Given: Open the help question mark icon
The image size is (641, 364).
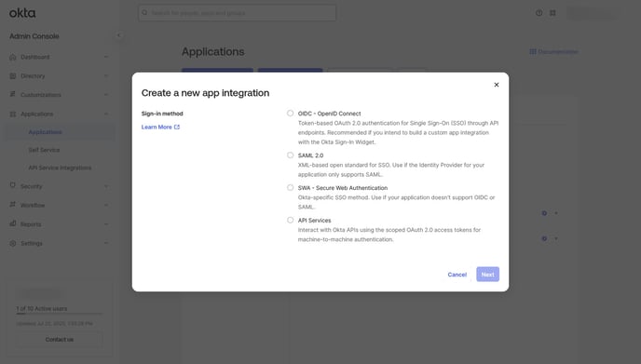Looking at the screenshot, I should tap(539, 13).
